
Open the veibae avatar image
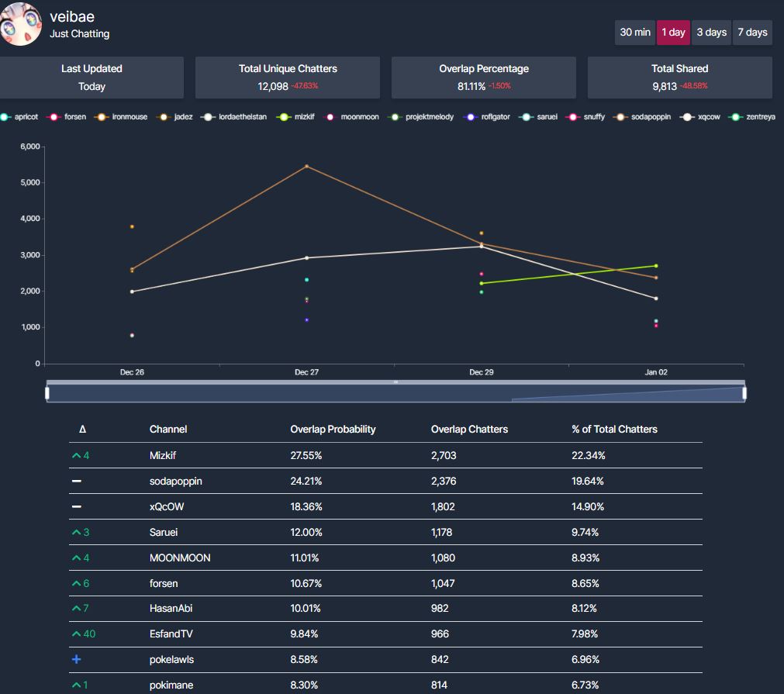click(20, 24)
